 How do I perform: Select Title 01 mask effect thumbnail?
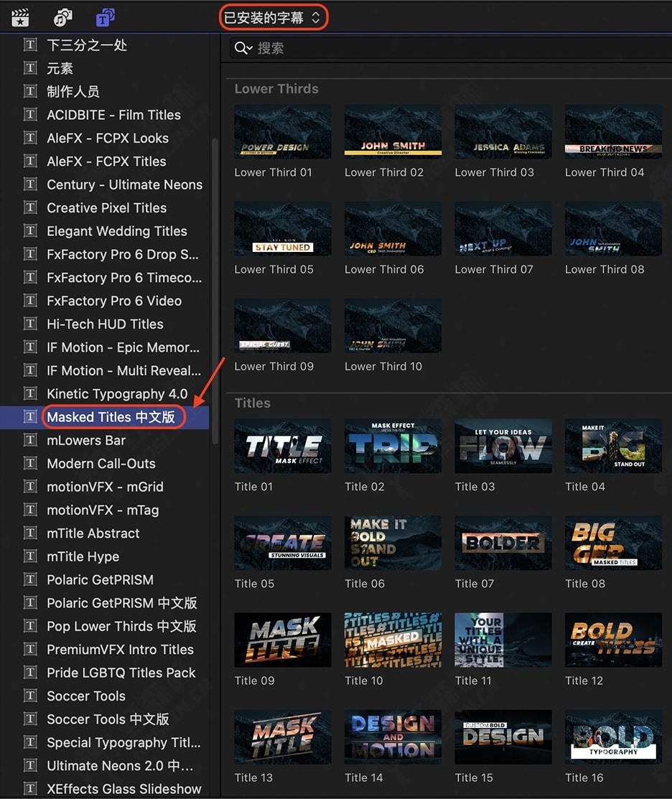(283, 446)
